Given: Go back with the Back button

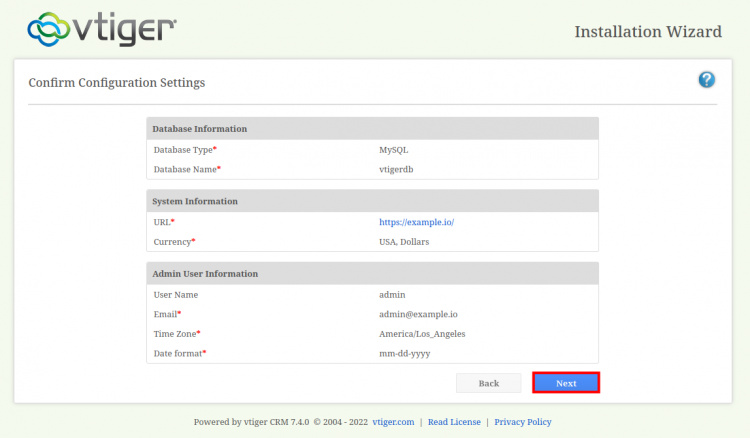Looking at the screenshot, I should [488, 383].
